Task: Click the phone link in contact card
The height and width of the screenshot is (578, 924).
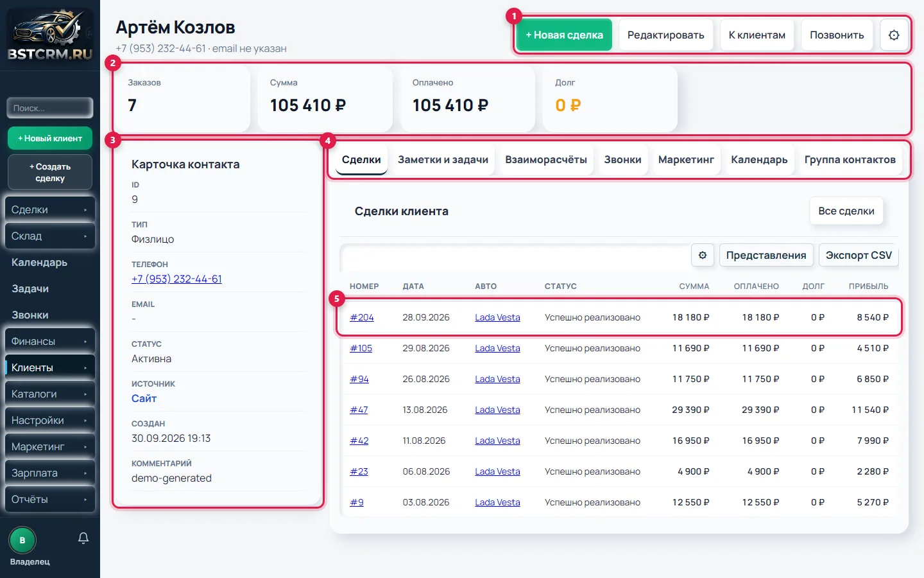Action: 176,279
